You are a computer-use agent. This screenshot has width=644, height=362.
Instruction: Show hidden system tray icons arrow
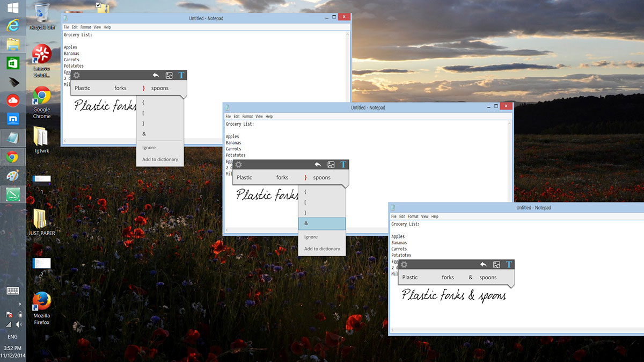tap(20, 303)
